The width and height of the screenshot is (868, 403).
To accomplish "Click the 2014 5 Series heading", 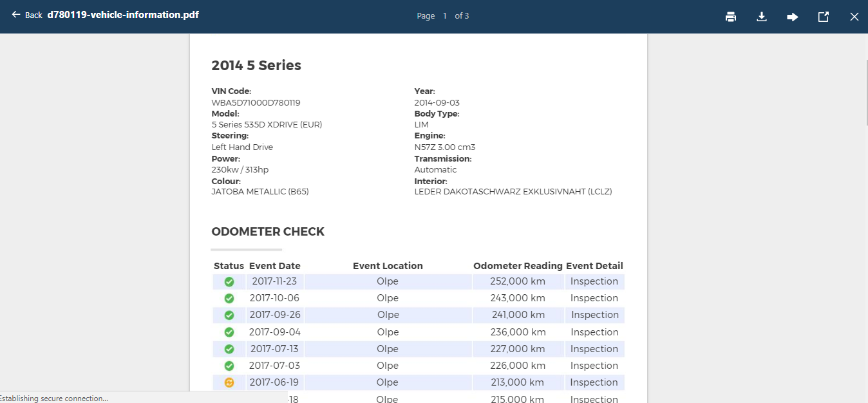I will tap(256, 65).
